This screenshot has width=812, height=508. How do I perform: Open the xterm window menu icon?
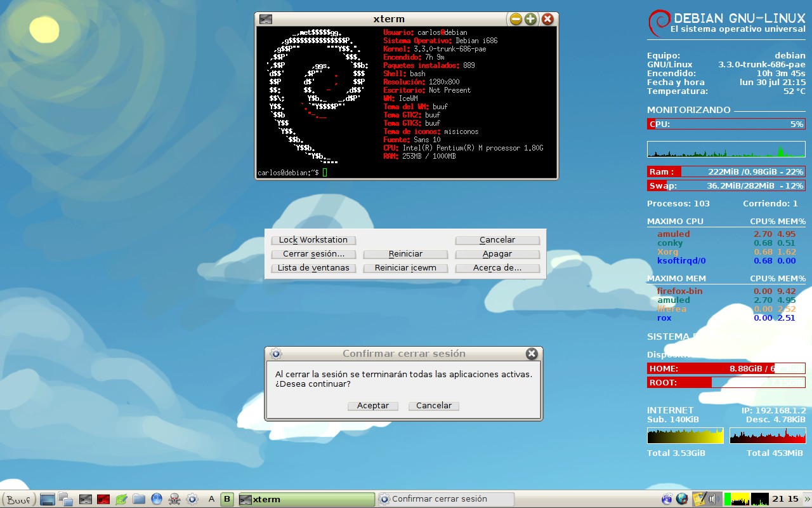(266, 19)
